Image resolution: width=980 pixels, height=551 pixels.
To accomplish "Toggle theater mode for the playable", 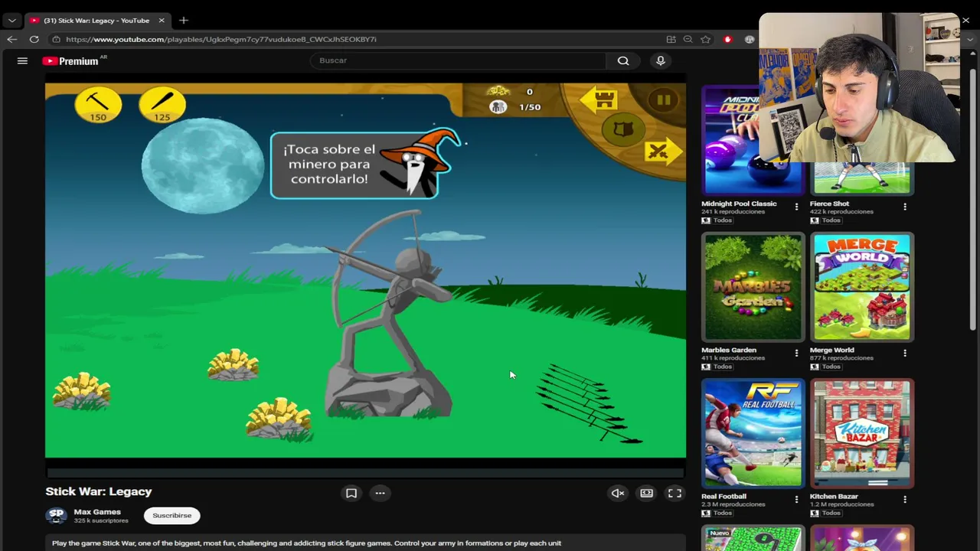I will 646,494.
